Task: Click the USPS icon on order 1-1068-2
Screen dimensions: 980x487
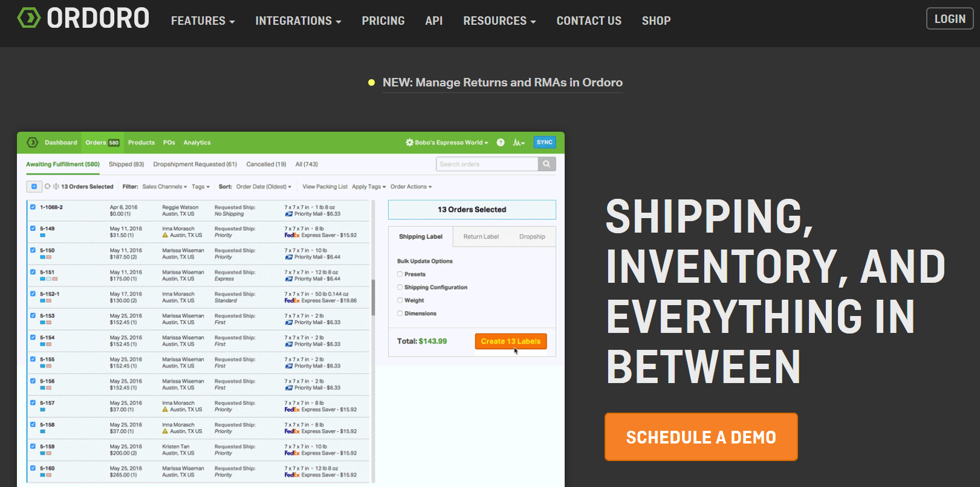Action: [x=289, y=214]
